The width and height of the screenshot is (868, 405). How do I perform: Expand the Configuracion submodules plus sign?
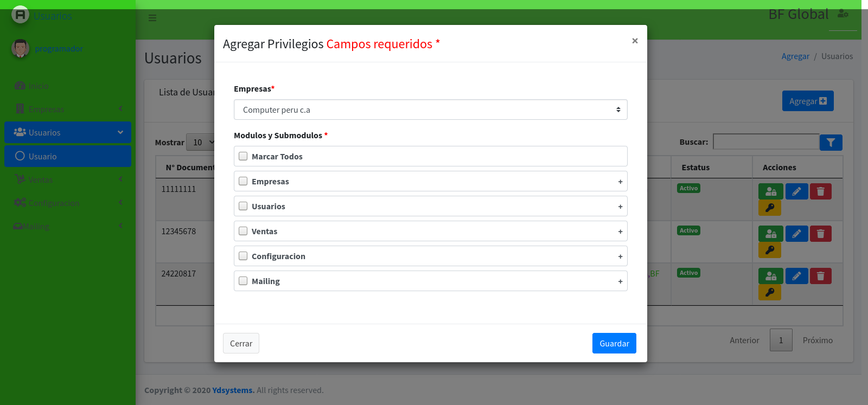point(620,256)
